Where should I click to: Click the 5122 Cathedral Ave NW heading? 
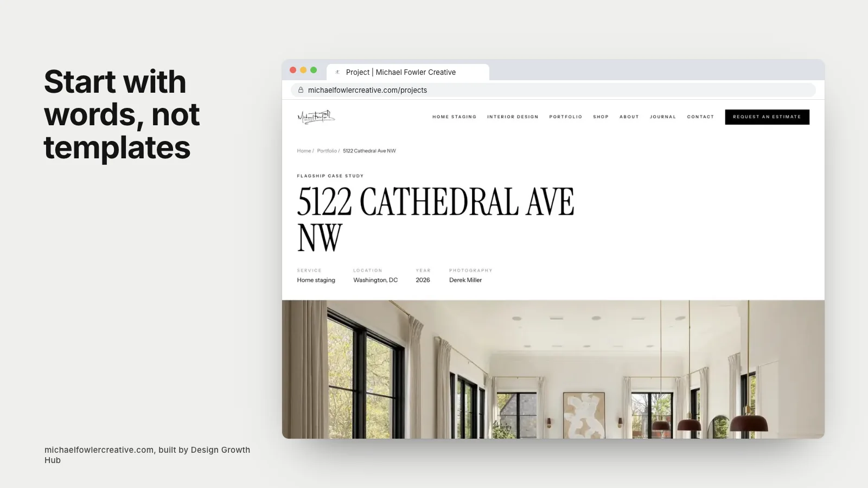coord(436,219)
